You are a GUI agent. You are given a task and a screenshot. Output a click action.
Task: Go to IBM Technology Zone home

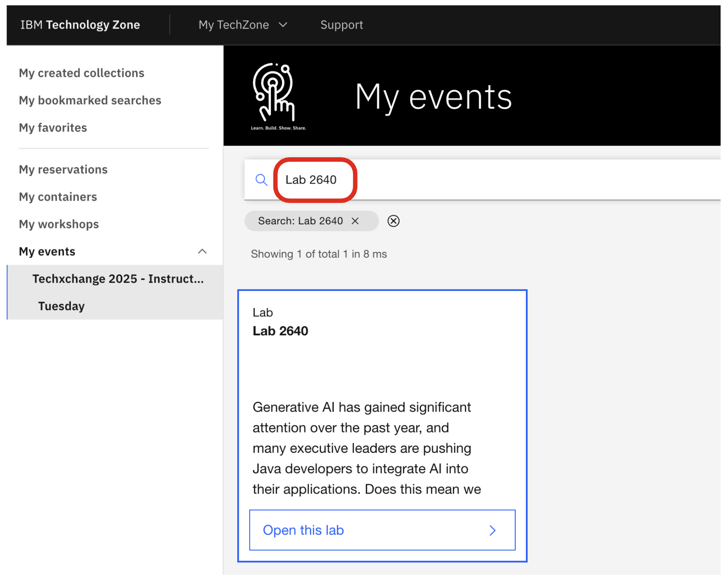[80, 25]
